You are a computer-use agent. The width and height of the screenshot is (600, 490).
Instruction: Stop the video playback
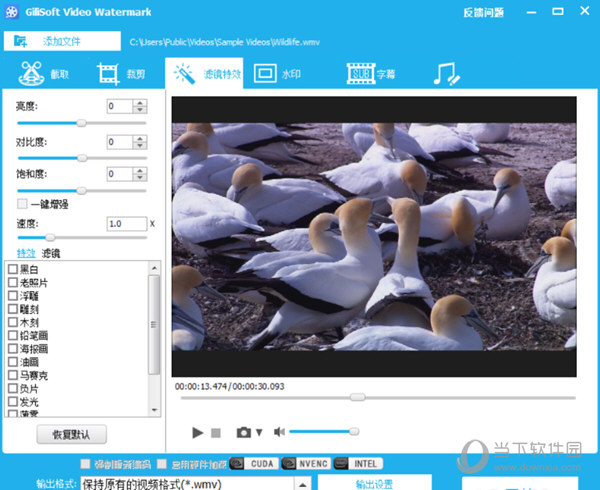[216, 433]
